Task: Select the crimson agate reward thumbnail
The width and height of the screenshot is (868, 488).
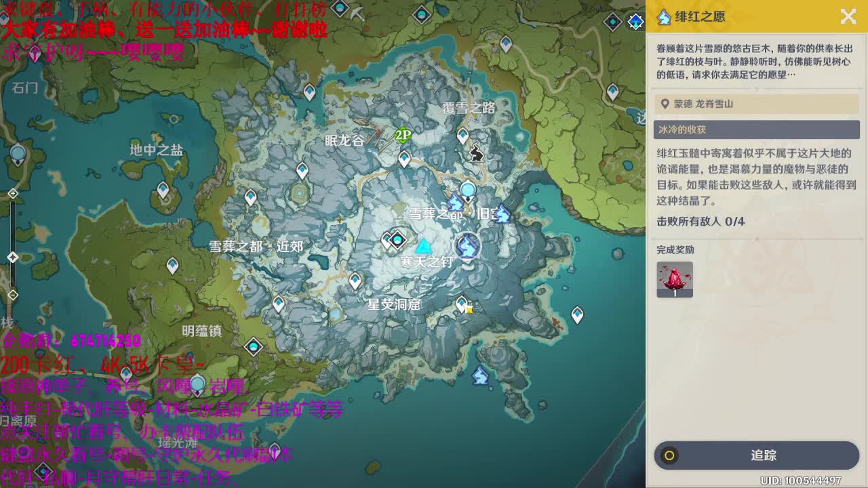Action: pyautogui.click(x=675, y=279)
